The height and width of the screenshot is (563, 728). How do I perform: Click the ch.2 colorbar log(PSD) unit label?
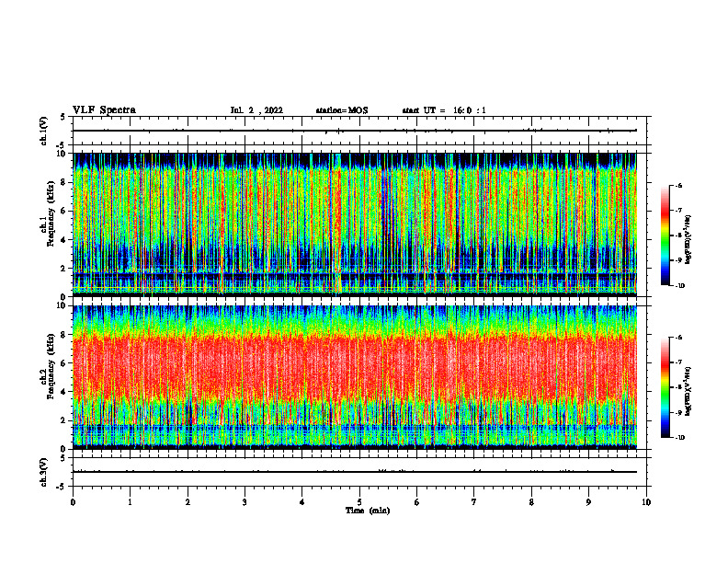tap(688, 391)
